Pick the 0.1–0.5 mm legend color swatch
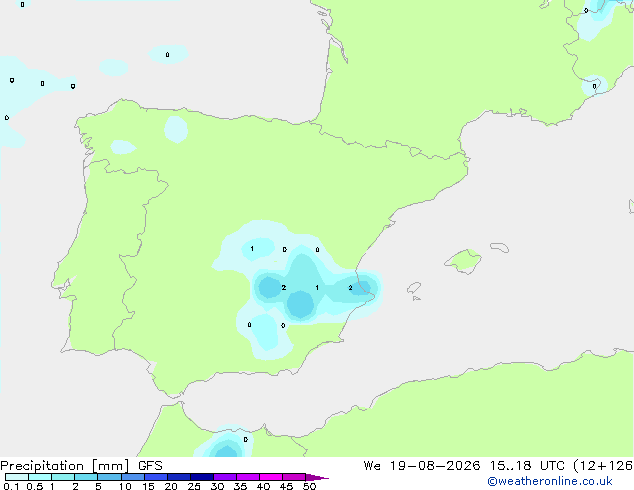This screenshot has width=634, height=490. click(17, 477)
